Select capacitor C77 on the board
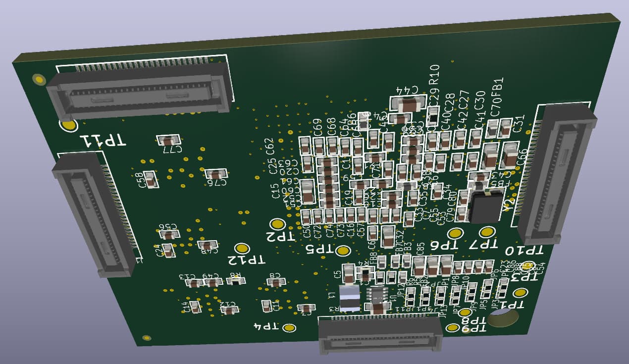This screenshot has width=629, height=364. 168,140
